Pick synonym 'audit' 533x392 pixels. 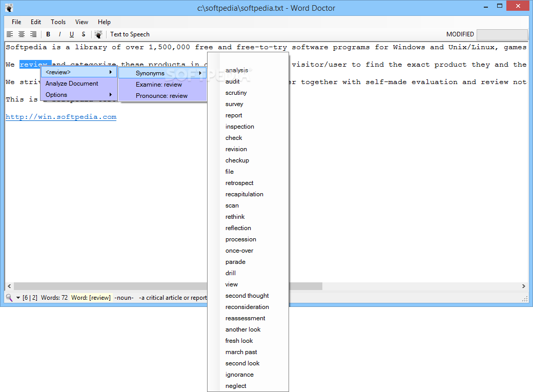click(233, 81)
